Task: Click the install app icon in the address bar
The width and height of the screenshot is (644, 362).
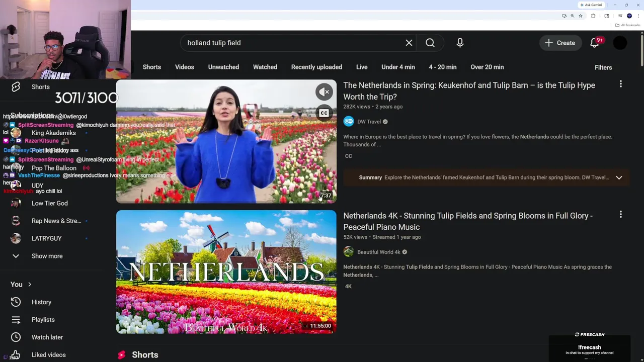Action: click(x=564, y=16)
